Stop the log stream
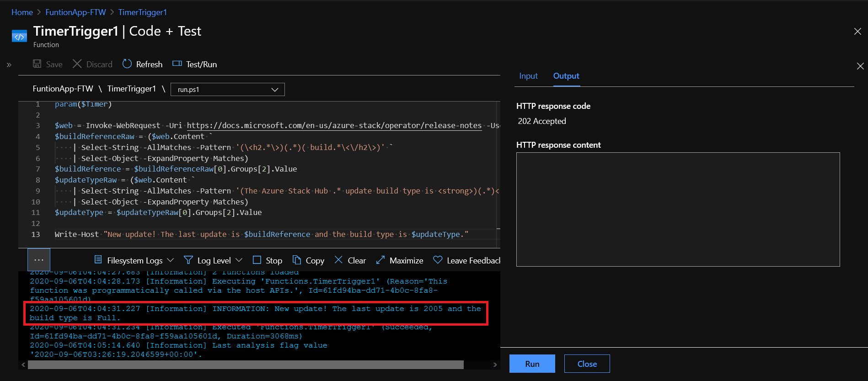Screen dimensions: 868x381 [x=268, y=260]
